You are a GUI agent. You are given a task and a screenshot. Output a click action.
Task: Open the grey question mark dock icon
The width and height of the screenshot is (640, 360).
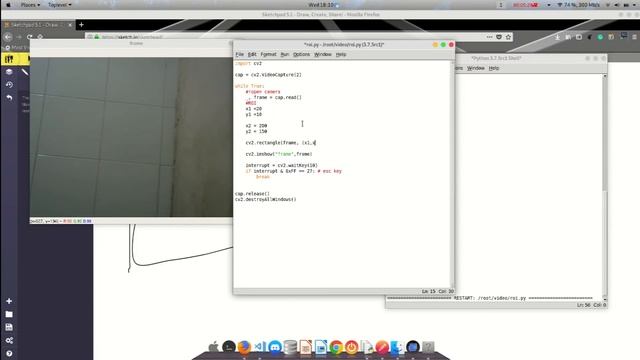[428, 347]
